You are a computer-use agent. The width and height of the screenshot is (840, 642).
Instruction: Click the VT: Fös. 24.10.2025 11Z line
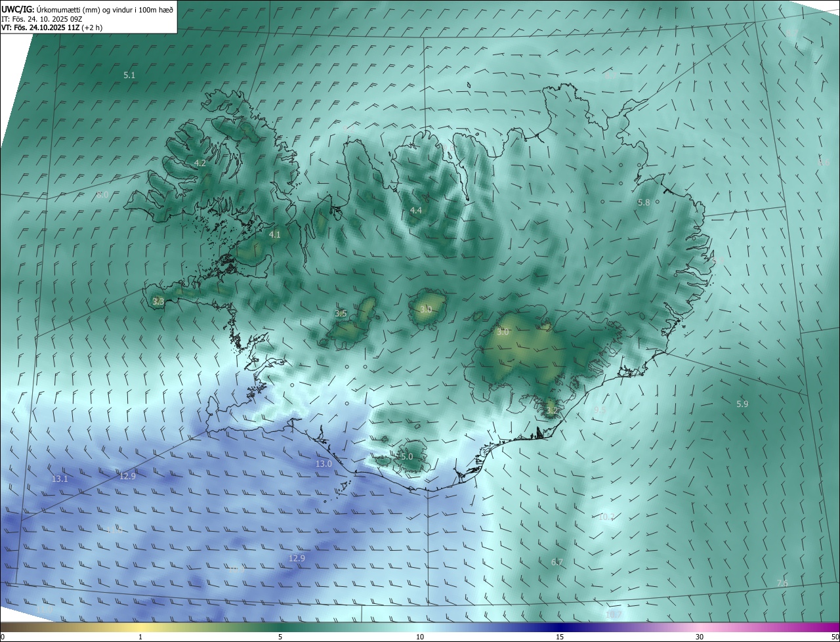52,28
